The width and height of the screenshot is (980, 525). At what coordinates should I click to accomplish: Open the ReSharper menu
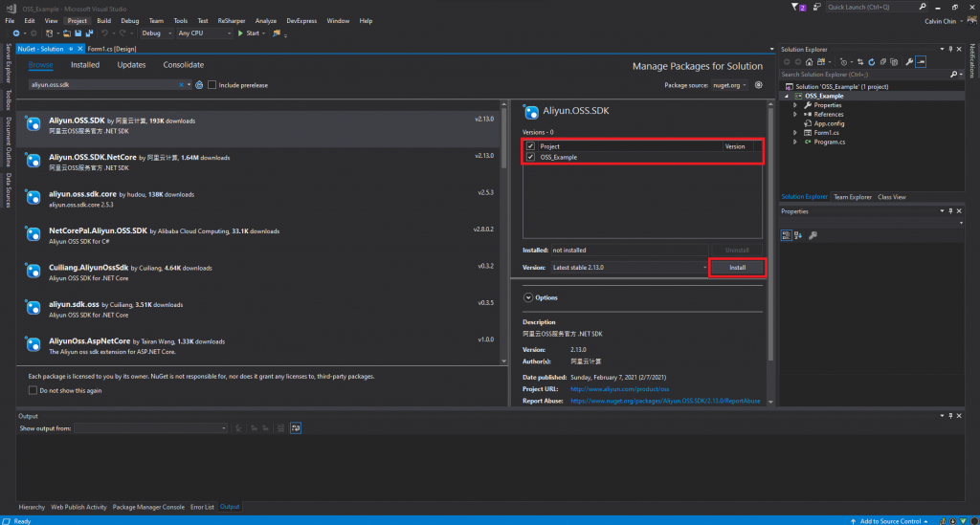click(x=232, y=21)
